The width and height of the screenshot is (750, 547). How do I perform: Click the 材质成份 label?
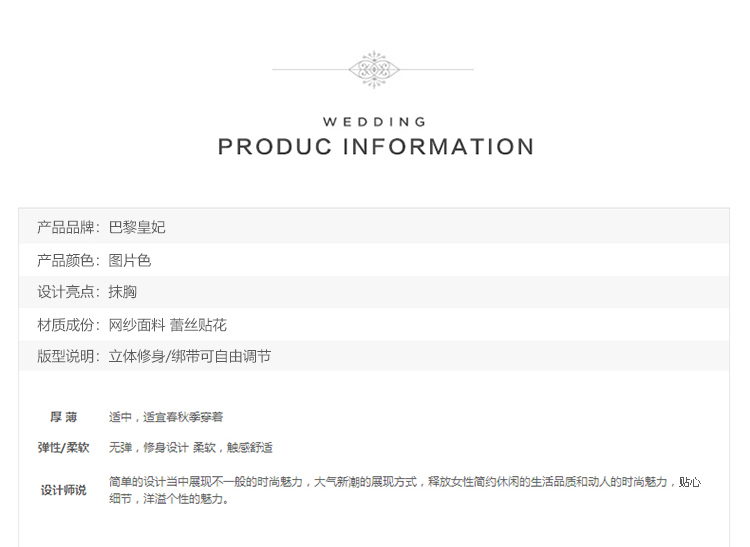point(68,325)
